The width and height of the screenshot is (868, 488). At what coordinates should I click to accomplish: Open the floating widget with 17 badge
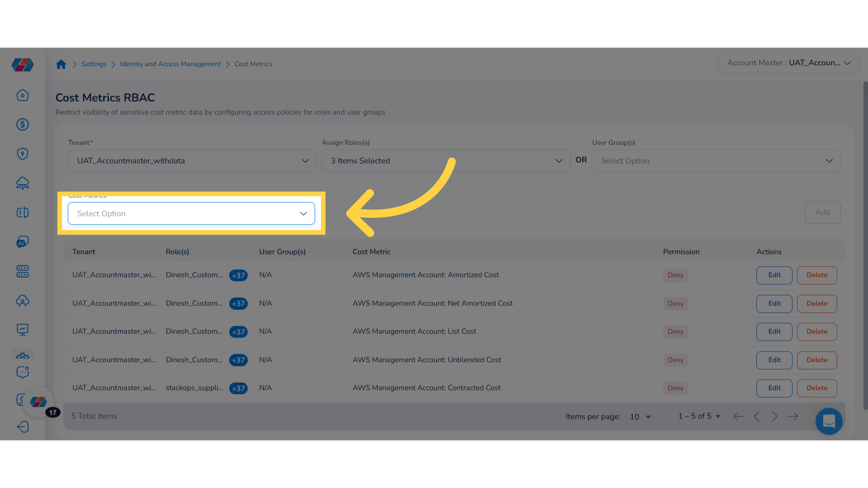(39, 402)
